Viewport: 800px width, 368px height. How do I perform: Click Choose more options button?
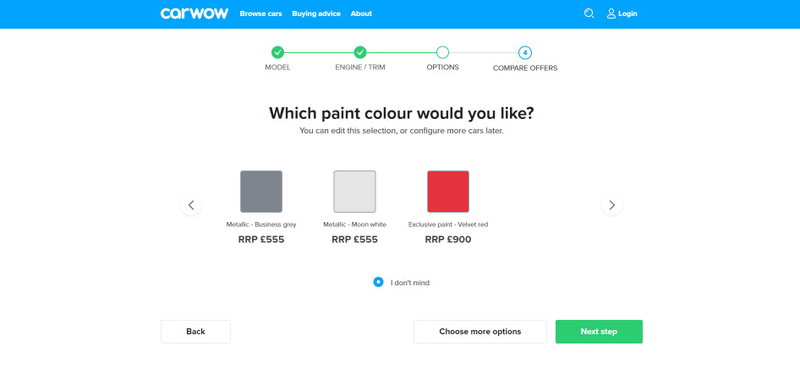tap(480, 332)
